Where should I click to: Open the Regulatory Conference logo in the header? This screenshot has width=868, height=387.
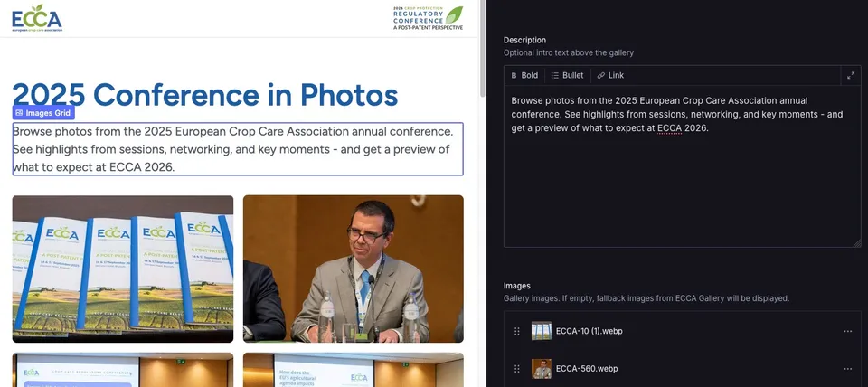[428, 18]
